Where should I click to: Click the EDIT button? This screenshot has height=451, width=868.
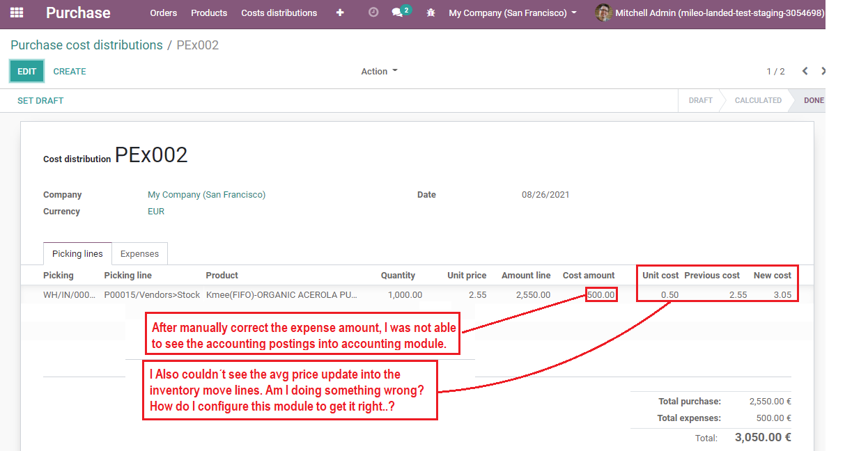pyautogui.click(x=26, y=71)
